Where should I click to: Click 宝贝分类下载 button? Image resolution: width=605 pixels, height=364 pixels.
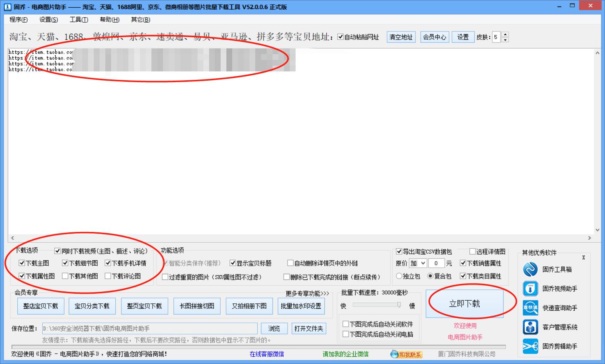pyautogui.click(x=92, y=306)
